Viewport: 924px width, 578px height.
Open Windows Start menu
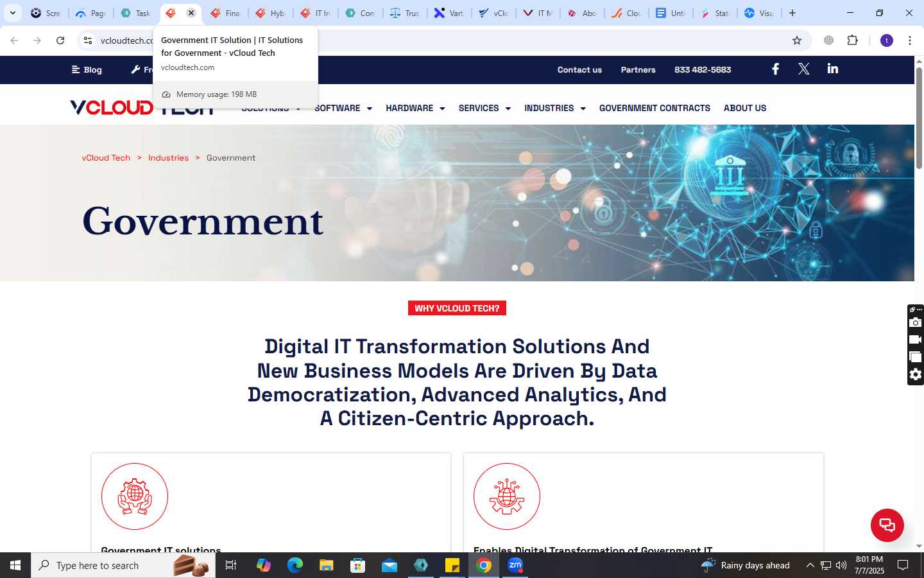tap(15, 565)
